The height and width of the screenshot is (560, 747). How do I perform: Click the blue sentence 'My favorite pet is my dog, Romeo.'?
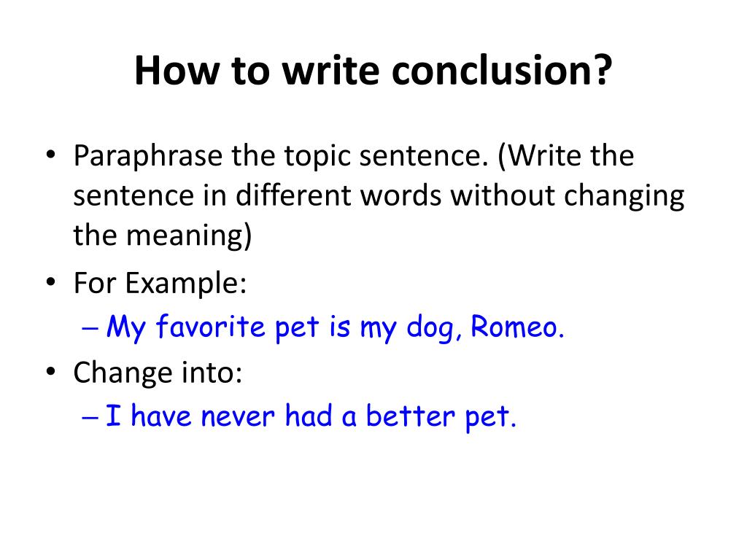[x=336, y=328]
